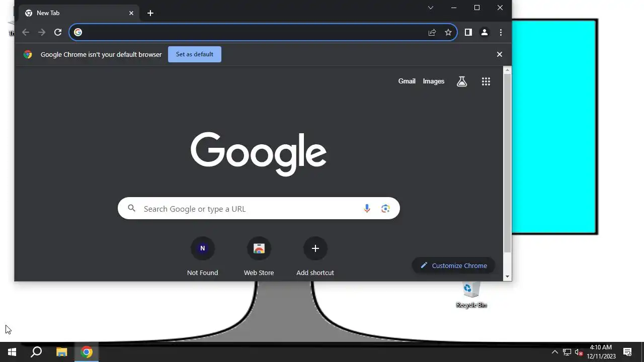Minimize the Chrome window
644x362 pixels.
(x=454, y=8)
